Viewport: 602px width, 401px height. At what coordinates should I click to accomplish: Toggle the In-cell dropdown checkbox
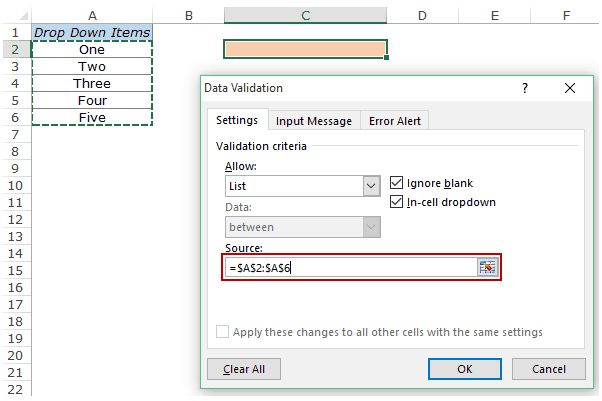click(396, 202)
